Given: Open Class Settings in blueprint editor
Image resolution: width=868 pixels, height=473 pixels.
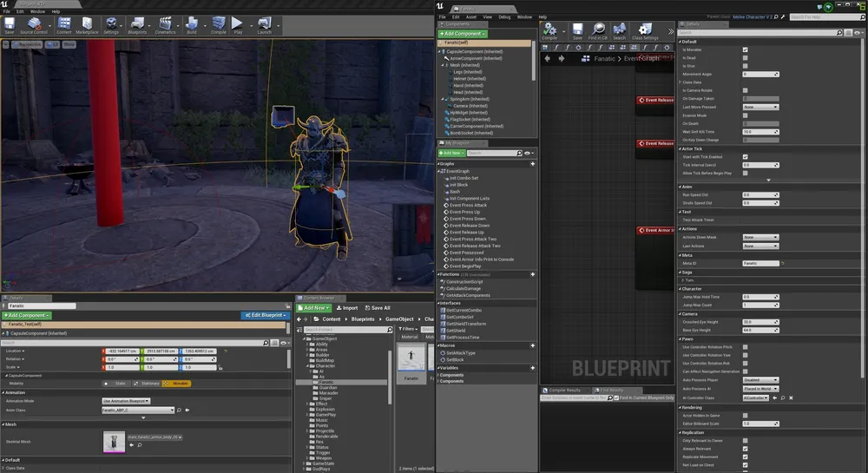Looking at the screenshot, I should [645, 30].
